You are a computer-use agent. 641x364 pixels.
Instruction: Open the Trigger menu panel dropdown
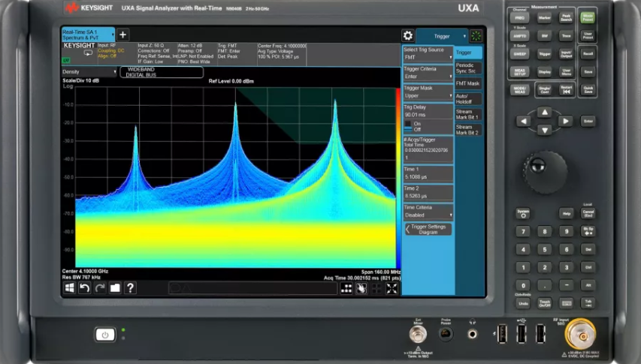click(442, 36)
